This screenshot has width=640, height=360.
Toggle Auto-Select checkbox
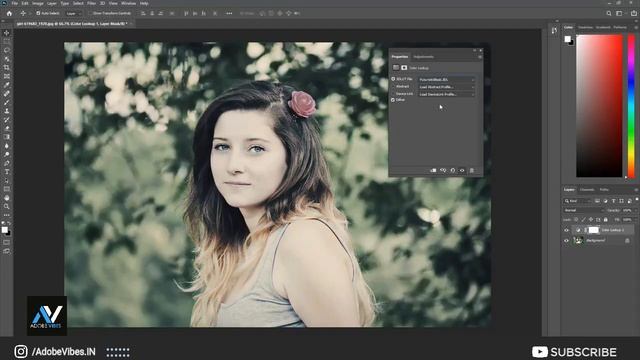(38, 13)
